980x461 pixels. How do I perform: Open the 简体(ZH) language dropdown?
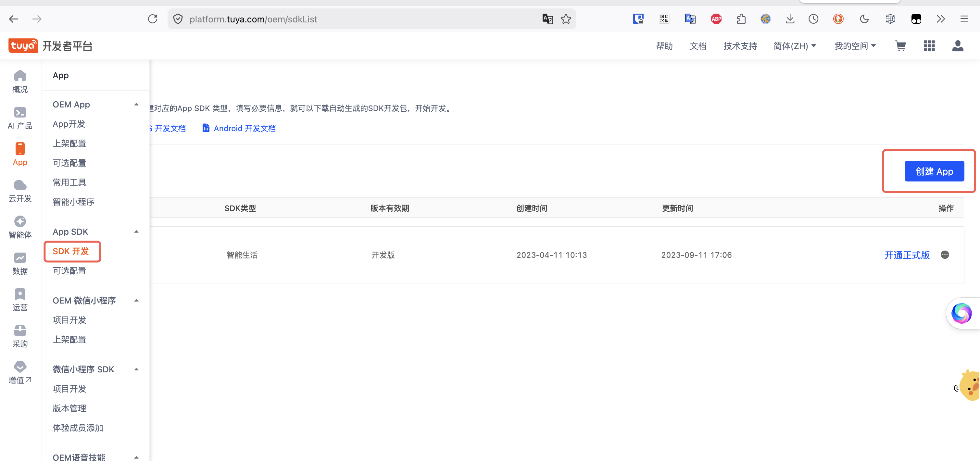795,46
